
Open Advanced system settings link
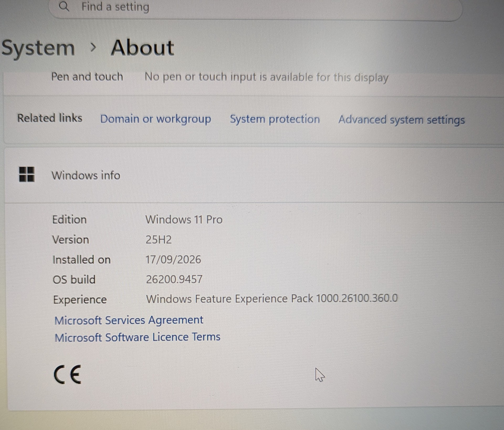click(402, 120)
